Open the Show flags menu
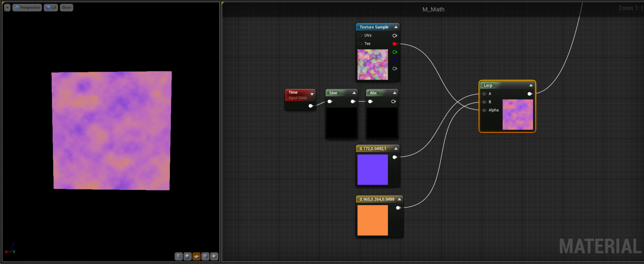 [x=66, y=8]
